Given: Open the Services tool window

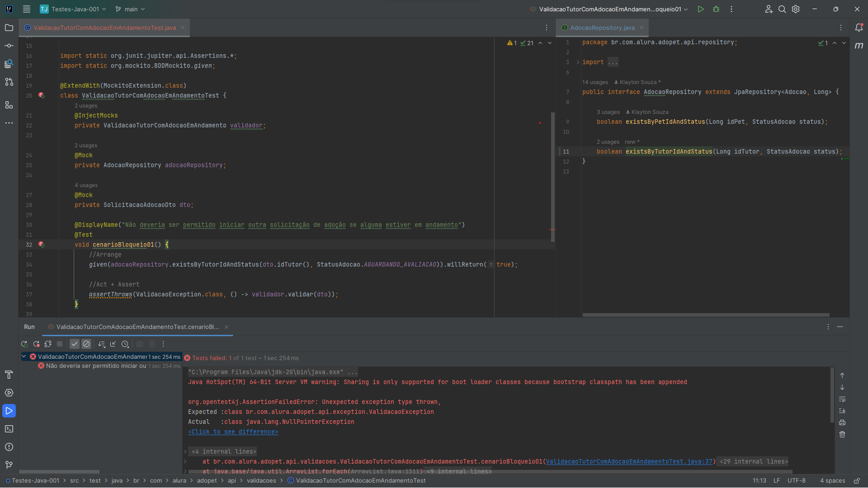Looking at the screenshot, I should [9, 393].
